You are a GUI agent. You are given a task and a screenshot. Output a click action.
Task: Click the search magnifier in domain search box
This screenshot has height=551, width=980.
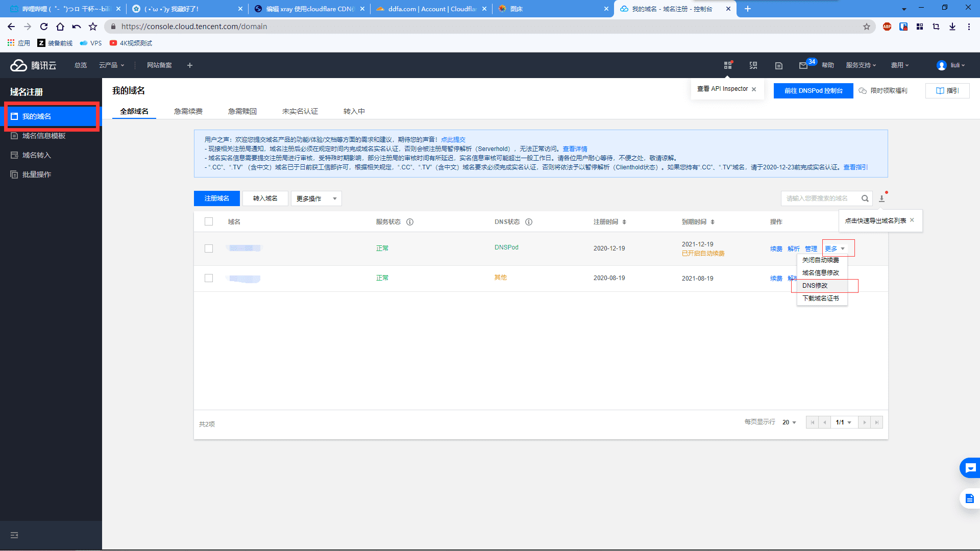click(865, 198)
